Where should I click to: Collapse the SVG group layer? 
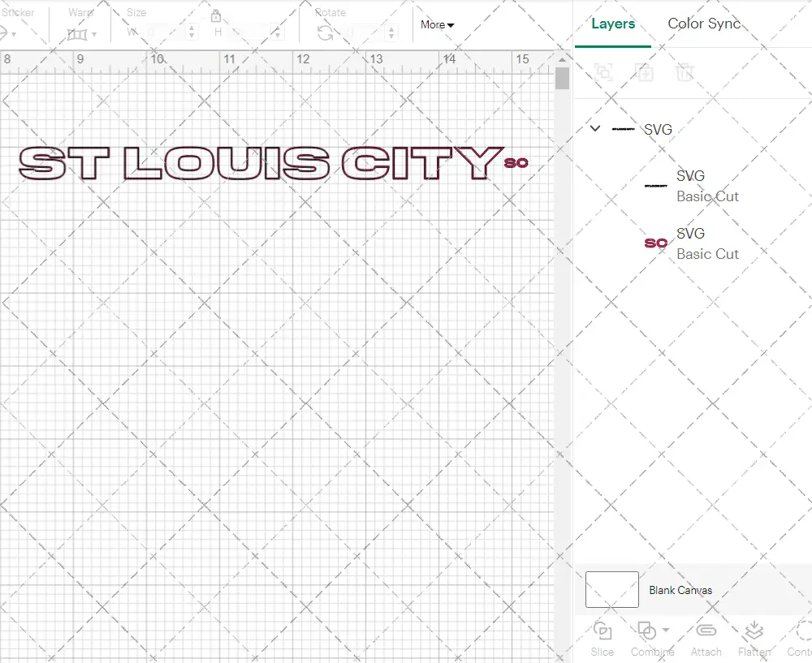[595, 129]
